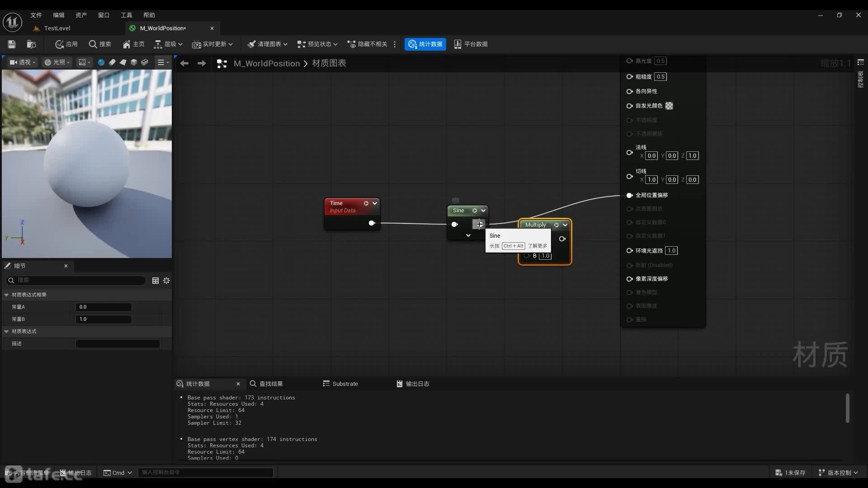Viewport: 868px width, 488px height.
Task: Click the Platform Stats (平台数据) button
Action: [471, 44]
